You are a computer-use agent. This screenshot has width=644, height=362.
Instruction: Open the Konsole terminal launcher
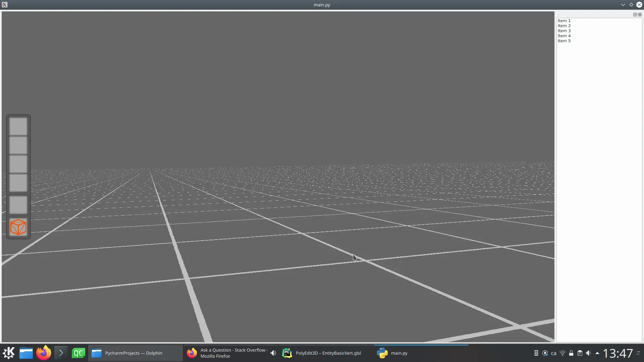pos(61,353)
